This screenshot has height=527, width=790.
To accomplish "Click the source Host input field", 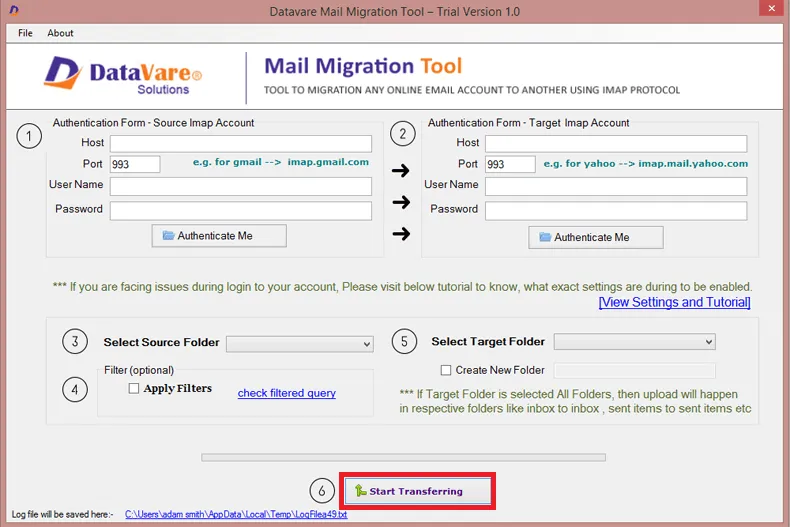I will (x=241, y=144).
